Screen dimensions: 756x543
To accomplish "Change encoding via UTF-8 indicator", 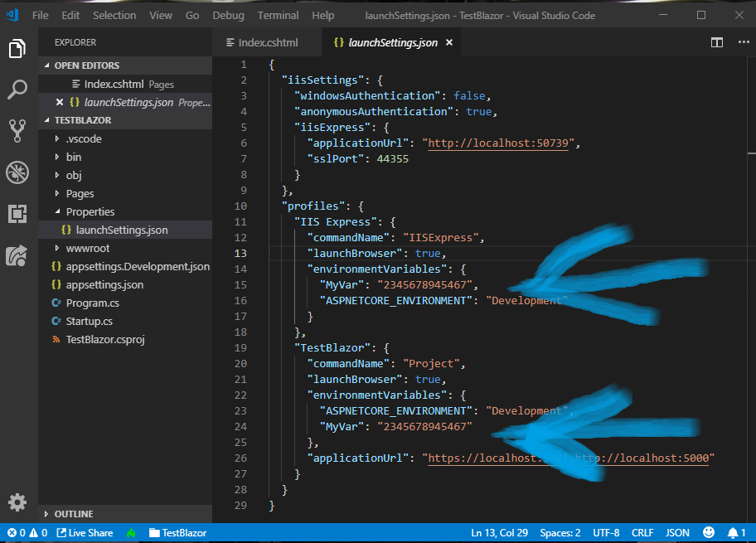I will pyautogui.click(x=606, y=533).
